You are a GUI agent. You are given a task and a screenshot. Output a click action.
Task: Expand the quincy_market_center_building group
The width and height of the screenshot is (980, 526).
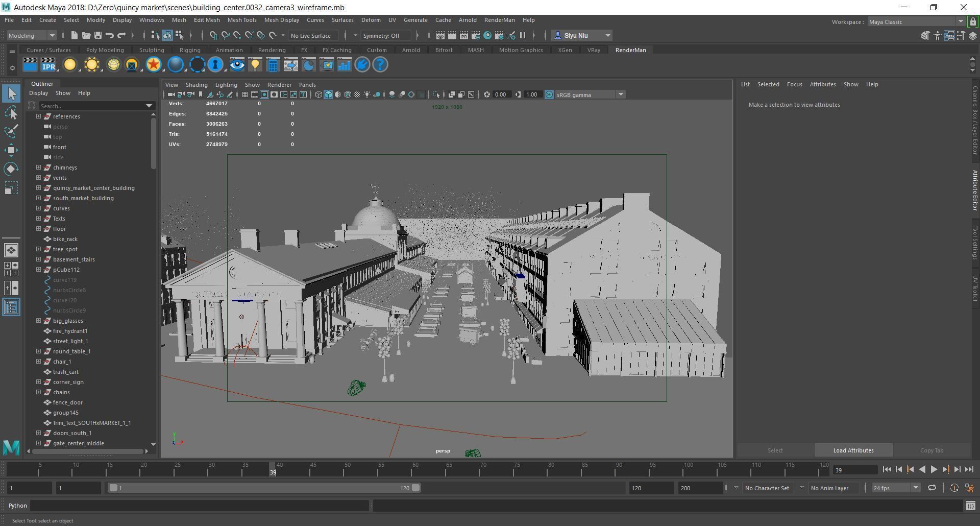(x=38, y=188)
